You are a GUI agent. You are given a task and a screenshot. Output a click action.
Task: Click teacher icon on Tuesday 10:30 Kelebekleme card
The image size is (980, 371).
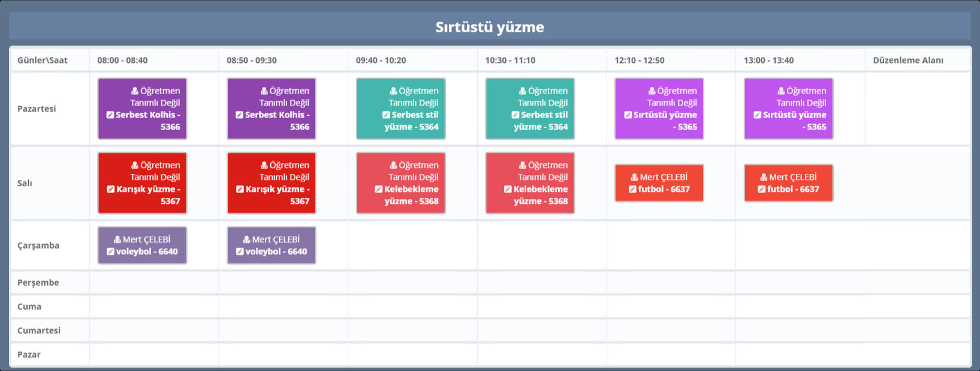pyautogui.click(x=523, y=165)
